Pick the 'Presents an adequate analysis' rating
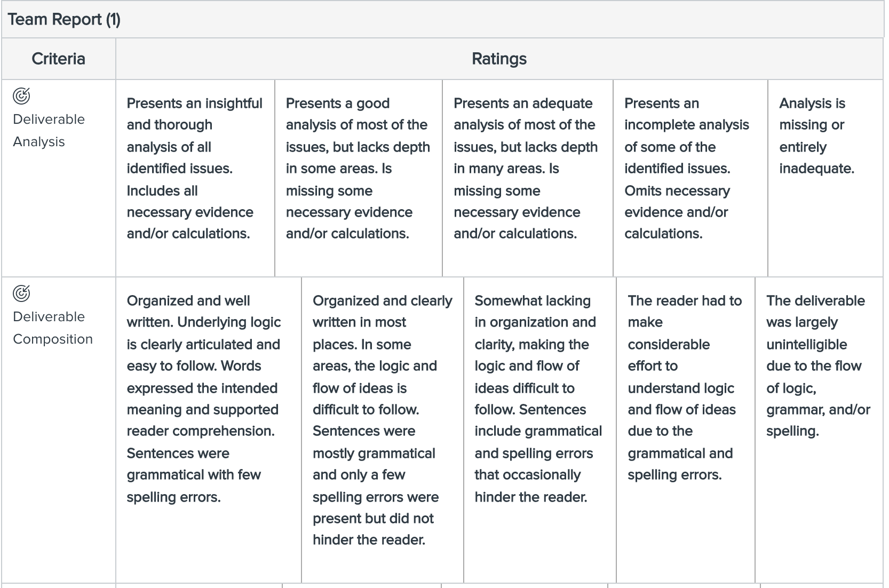The image size is (889, 588). (528, 178)
